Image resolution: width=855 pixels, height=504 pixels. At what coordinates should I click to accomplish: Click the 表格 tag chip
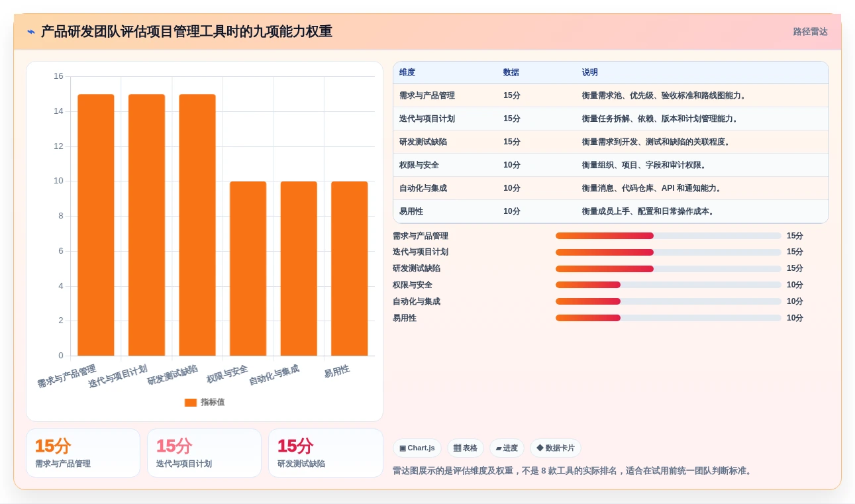point(466,448)
